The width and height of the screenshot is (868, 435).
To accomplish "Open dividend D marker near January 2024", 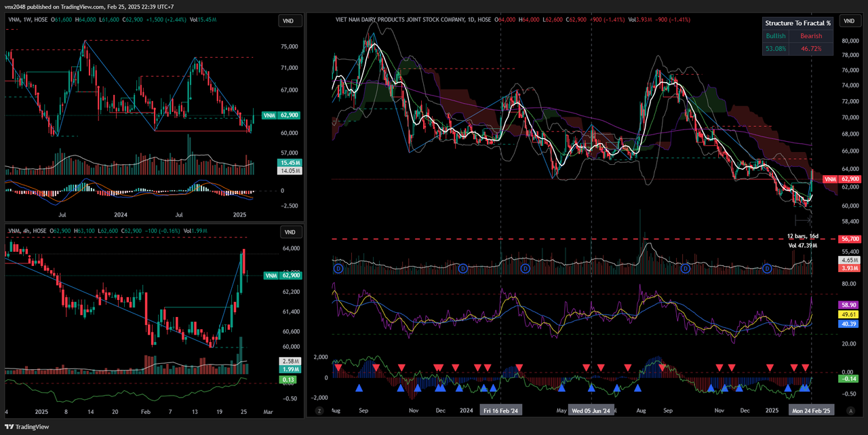I will 463,269.
